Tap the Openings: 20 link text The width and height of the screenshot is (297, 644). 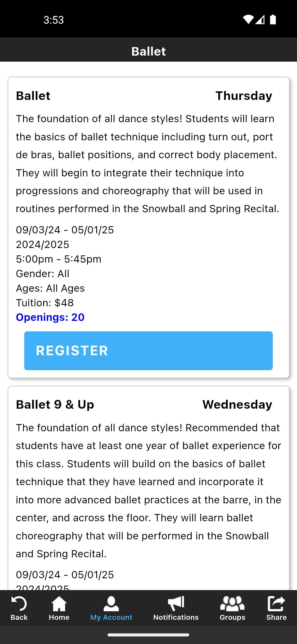50,317
